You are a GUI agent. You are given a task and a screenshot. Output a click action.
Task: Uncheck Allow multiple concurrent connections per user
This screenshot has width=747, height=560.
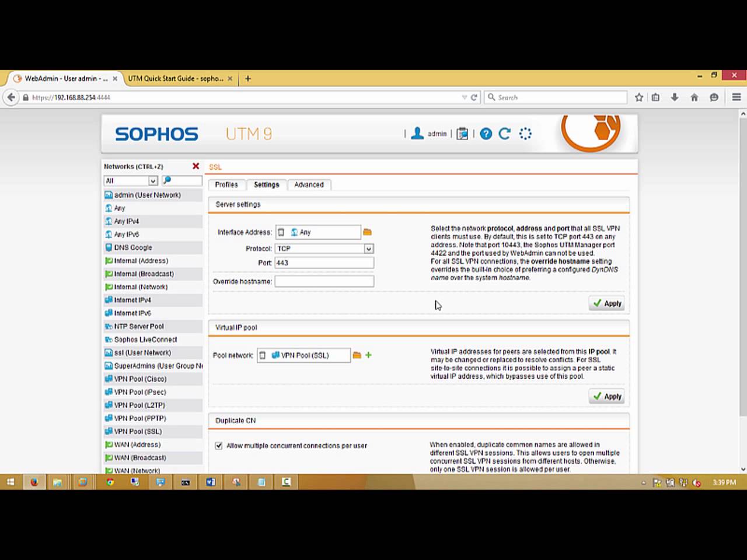(219, 446)
